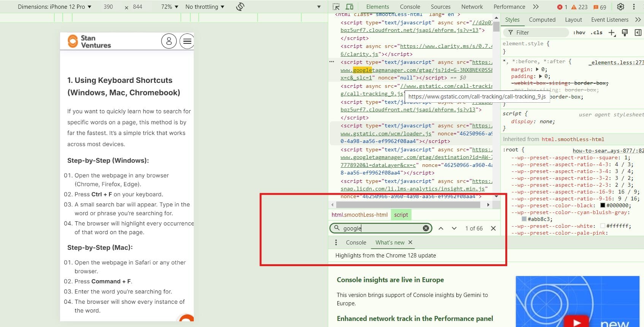Switch to the Network tab
Image resolution: width=644 pixels, height=327 pixels.
472,7
